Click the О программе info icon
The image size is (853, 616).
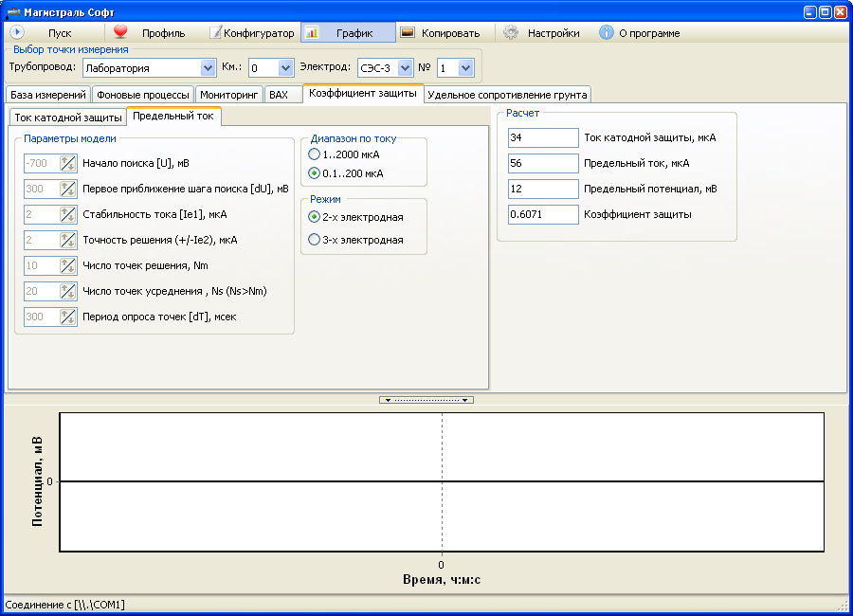607,32
